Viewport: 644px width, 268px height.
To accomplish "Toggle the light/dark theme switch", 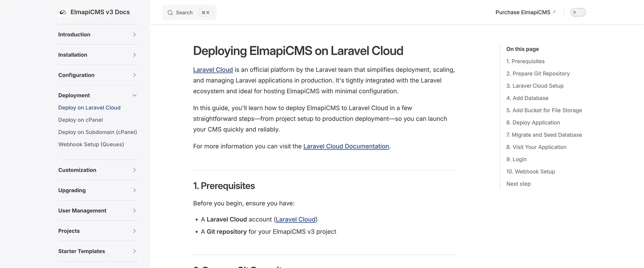I will pos(578,12).
